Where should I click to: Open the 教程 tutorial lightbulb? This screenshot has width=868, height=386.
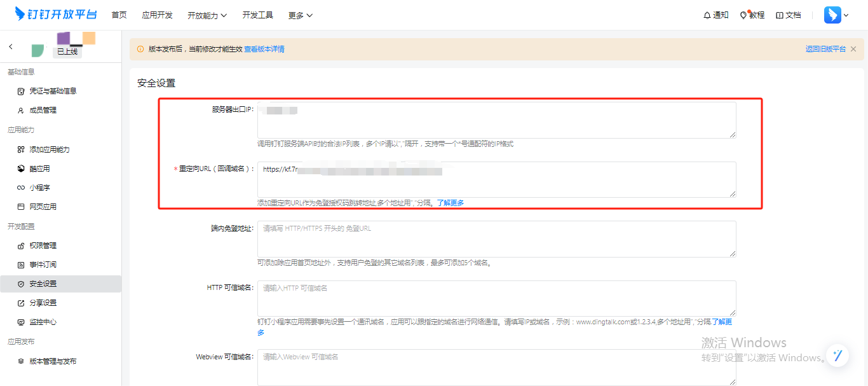tap(752, 15)
